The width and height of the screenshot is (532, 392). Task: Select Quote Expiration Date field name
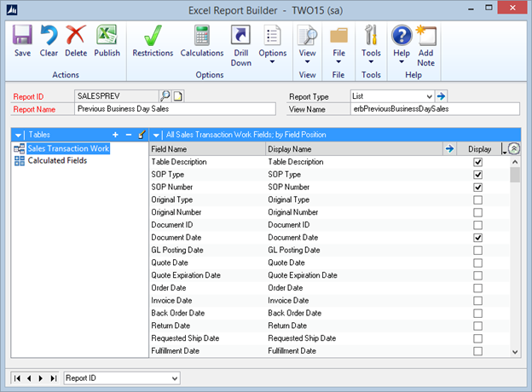tap(186, 275)
